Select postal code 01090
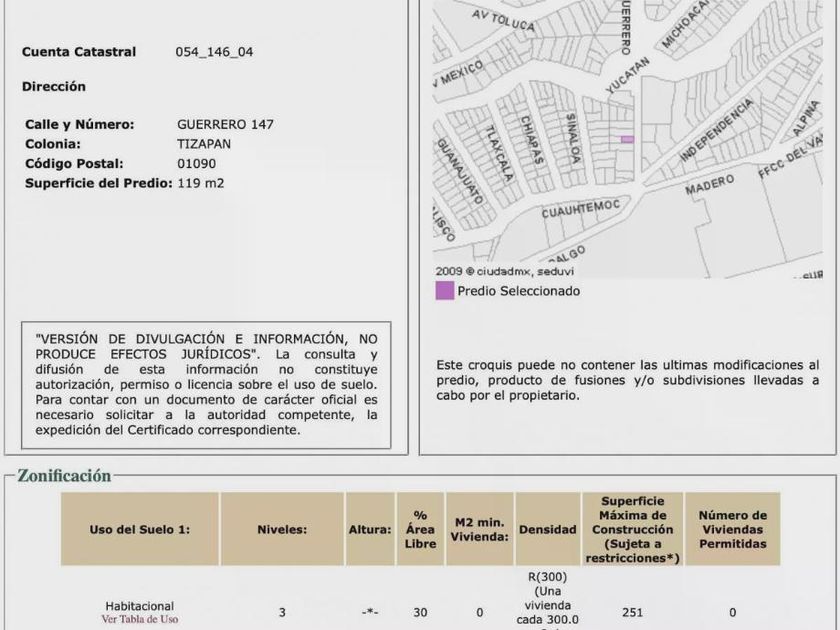 point(197,164)
